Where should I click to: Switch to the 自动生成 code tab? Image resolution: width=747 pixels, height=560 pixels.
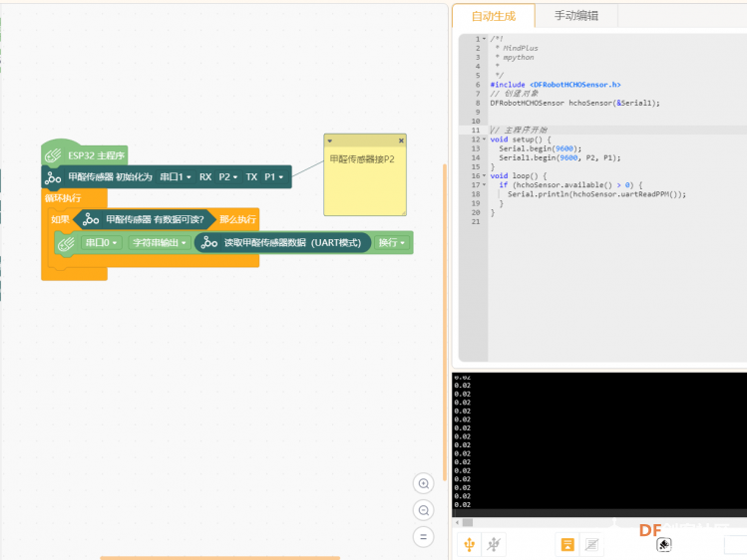pos(494,16)
